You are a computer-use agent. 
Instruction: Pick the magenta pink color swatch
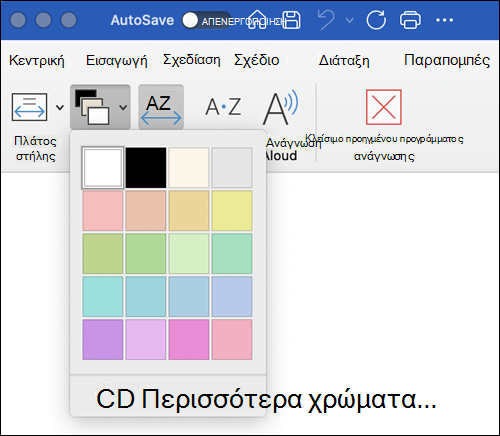(189, 340)
